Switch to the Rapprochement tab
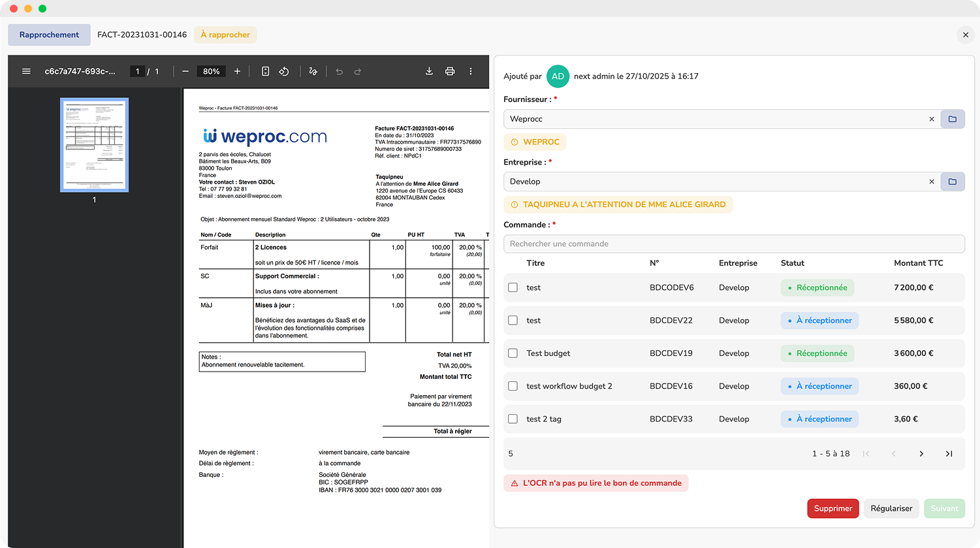The image size is (980, 548). coord(49,35)
